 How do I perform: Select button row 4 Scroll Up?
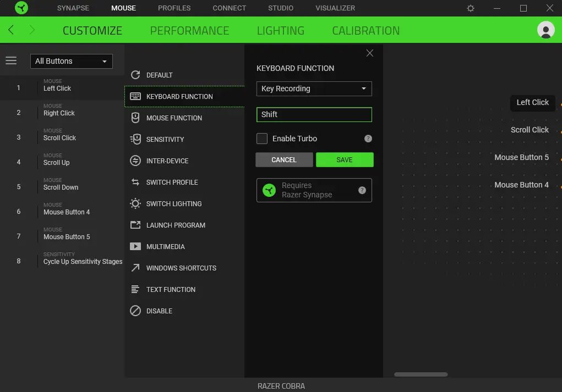pos(62,162)
